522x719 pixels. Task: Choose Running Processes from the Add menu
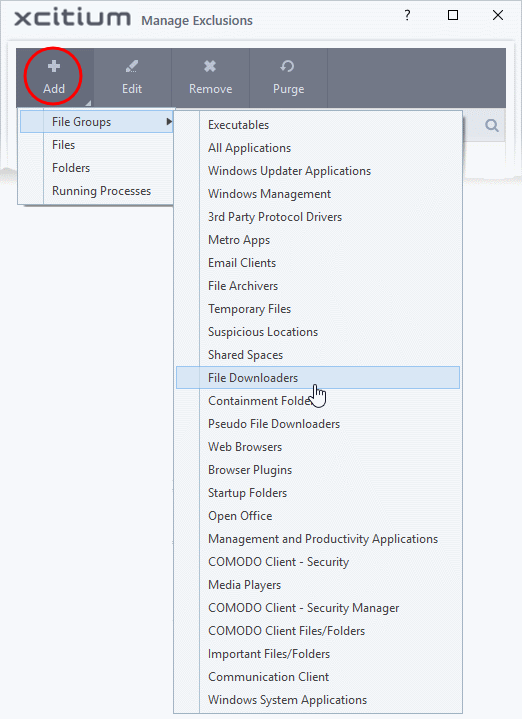coord(96,191)
